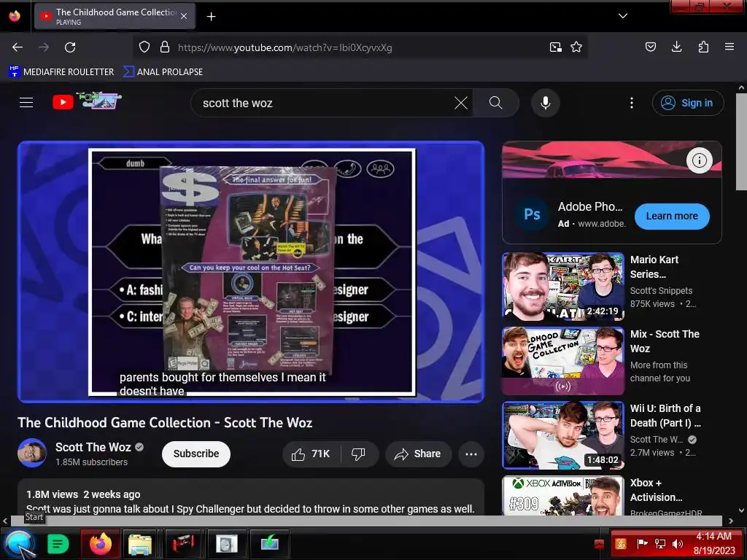Open the green chat app on taskbar

tap(58, 543)
